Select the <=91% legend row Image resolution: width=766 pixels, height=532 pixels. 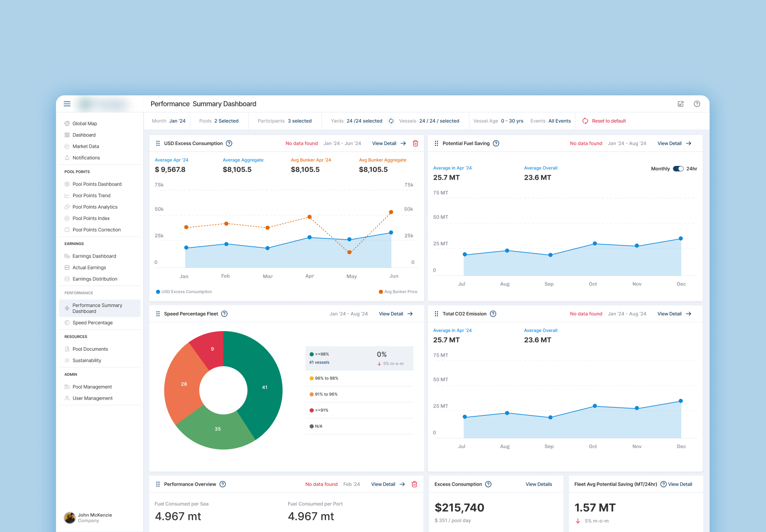pos(360,410)
